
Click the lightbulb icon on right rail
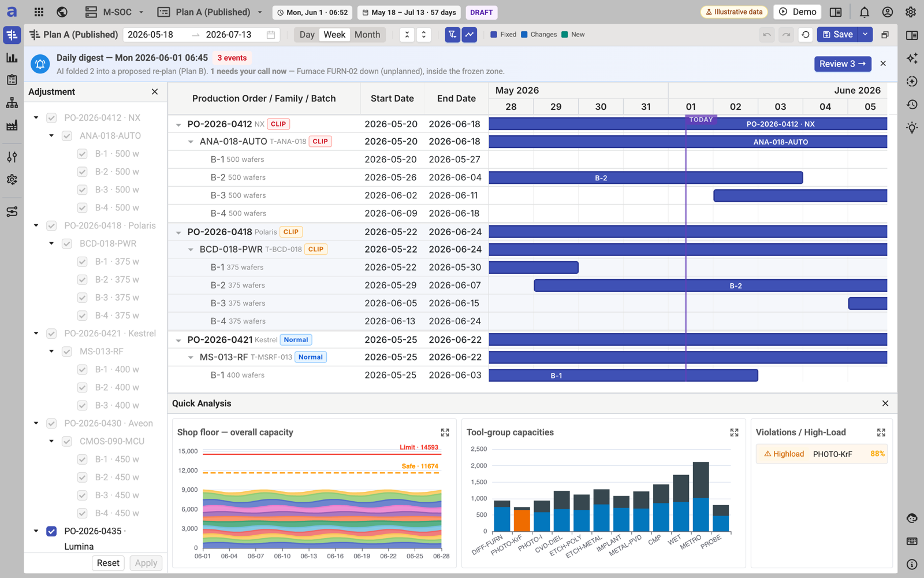pyautogui.click(x=912, y=128)
